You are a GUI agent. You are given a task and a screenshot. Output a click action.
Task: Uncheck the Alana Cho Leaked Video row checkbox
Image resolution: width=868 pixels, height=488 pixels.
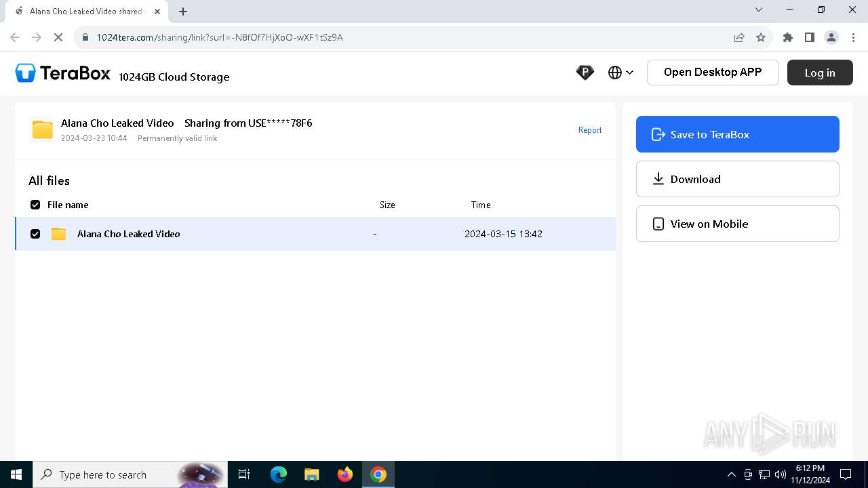[x=35, y=234]
